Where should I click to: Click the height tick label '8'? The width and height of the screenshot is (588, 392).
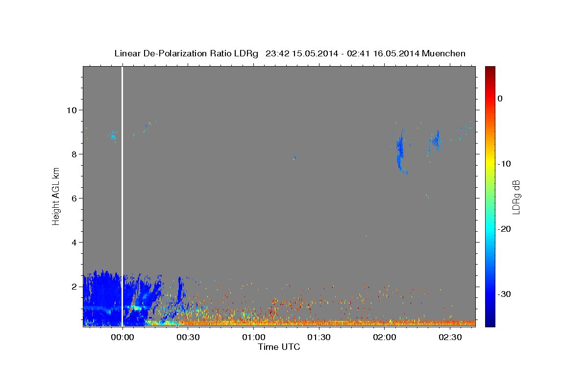[75, 154]
